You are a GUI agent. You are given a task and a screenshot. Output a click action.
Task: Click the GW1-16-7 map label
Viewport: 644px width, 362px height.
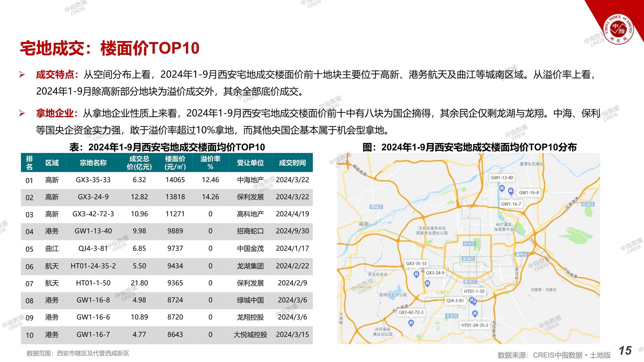[511, 204]
